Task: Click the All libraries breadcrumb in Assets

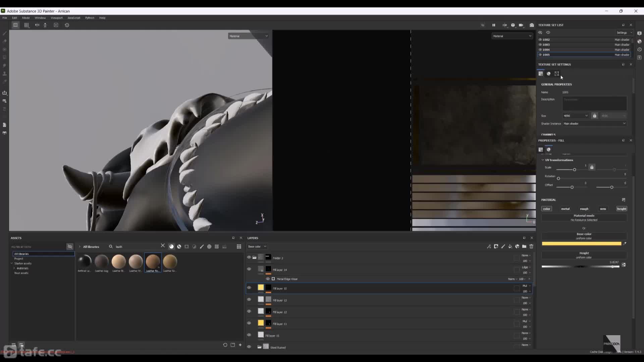Action: tap(91, 247)
